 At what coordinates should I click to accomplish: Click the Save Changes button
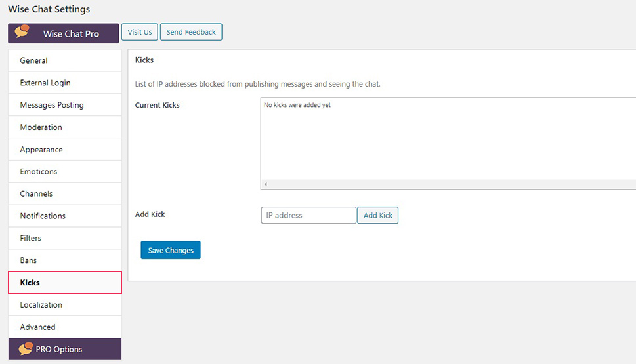pyautogui.click(x=171, y=250)
